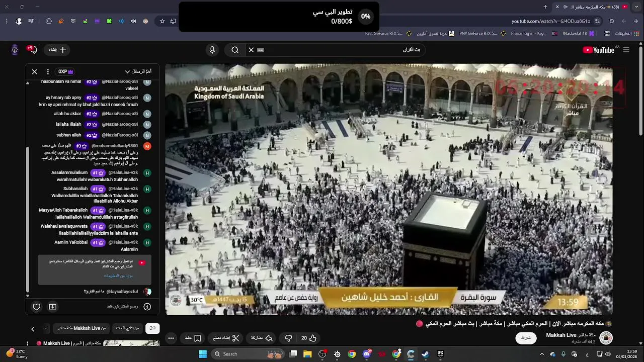644x362 pixels.
Task: Open the INasJawlah18 bookmark
Action: (579, 34)
